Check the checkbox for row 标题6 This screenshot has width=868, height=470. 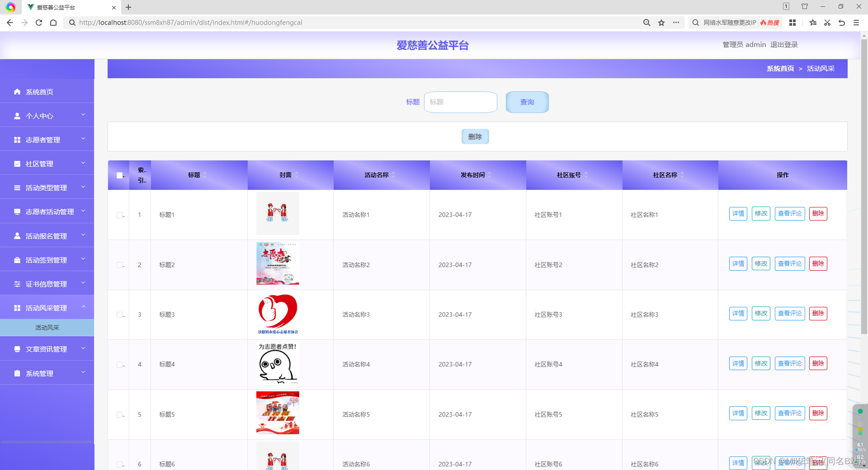pyautogui.click(x=119, y=464)
